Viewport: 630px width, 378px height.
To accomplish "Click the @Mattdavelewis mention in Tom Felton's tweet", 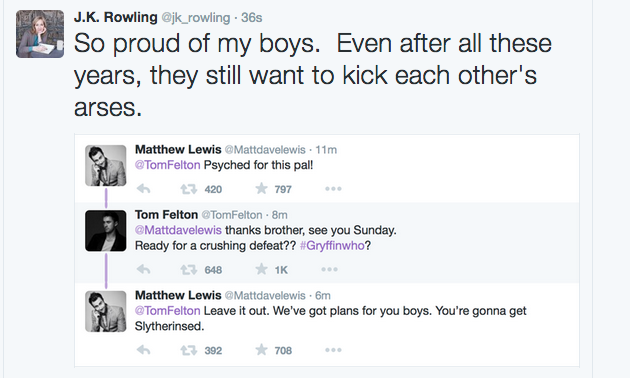I will 178,230.
